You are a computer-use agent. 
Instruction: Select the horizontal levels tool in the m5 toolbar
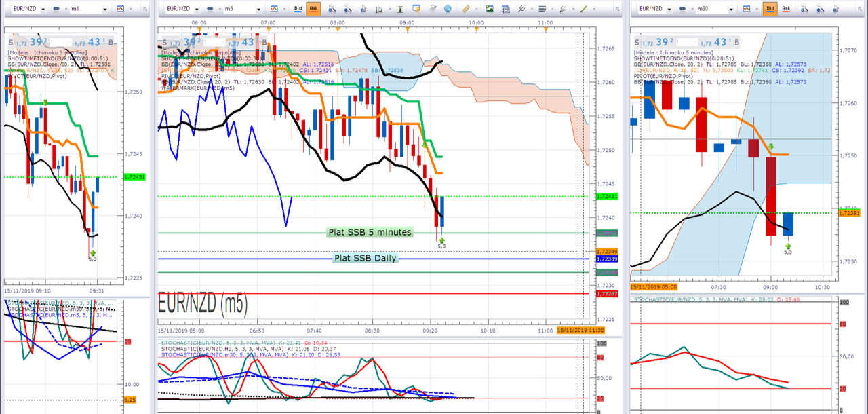pos(542,9)
